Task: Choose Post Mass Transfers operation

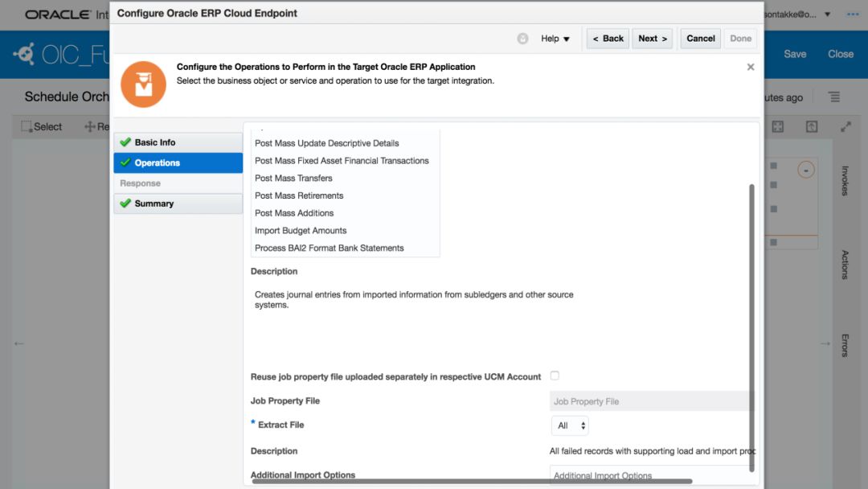Action: coord(293,179)
